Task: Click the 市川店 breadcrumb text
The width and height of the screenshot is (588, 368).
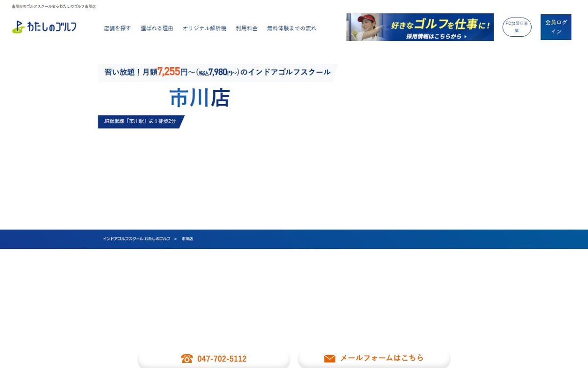Action: point(187,239)
